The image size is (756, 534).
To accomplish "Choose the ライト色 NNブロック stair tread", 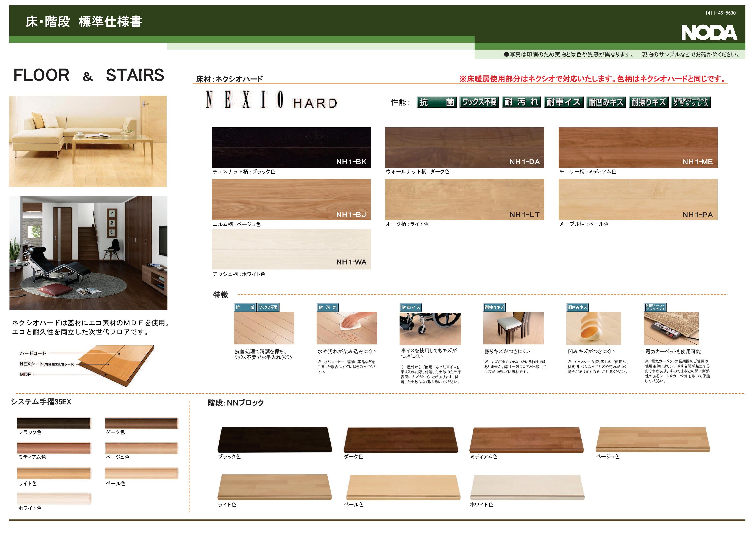I will 275,487.
